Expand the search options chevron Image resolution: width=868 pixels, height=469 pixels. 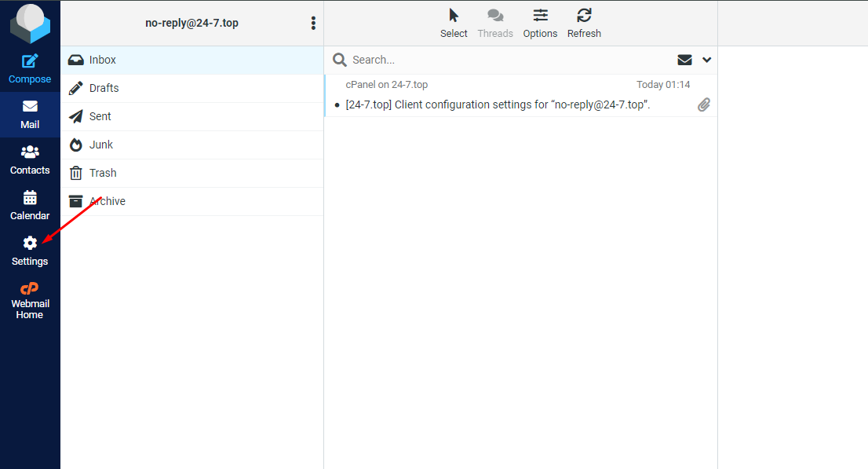(706, 60)
